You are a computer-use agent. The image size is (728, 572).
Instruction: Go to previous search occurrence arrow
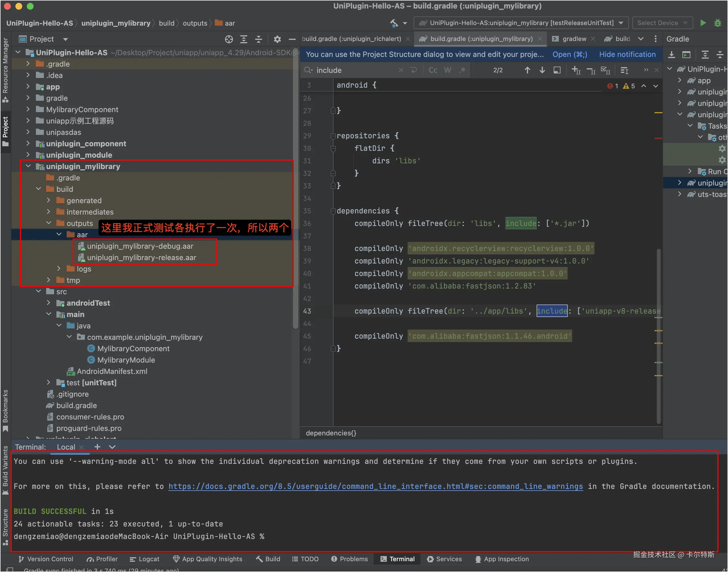pos(527,70)
